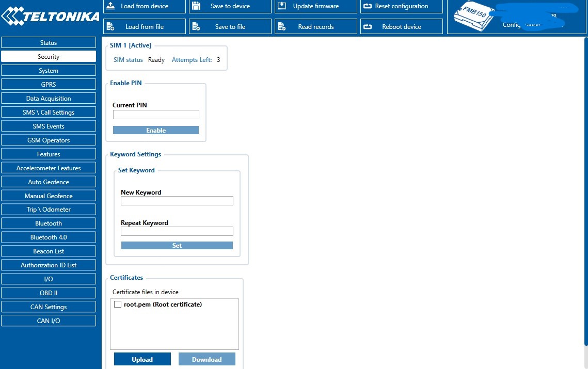Click the Reset configuration icon
Image resolution: width=588 pixels, height=369 pixels.
pos(368,6)
